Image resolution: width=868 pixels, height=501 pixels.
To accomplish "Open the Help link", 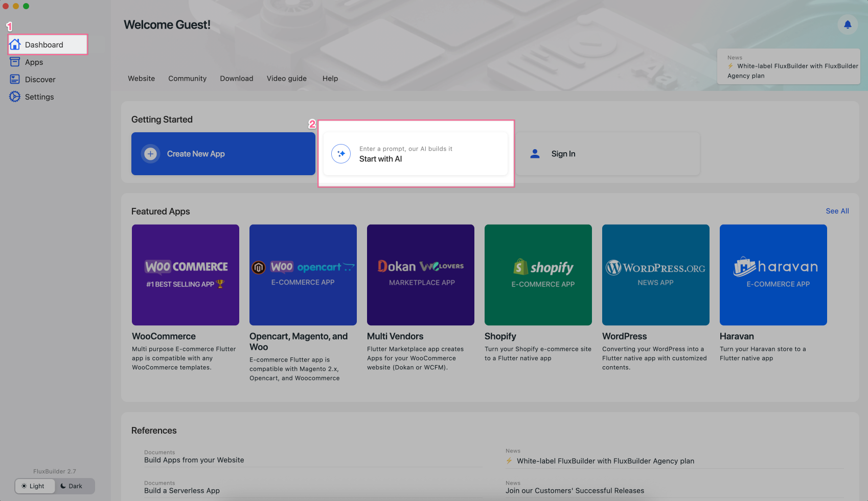I will [330, 79].
